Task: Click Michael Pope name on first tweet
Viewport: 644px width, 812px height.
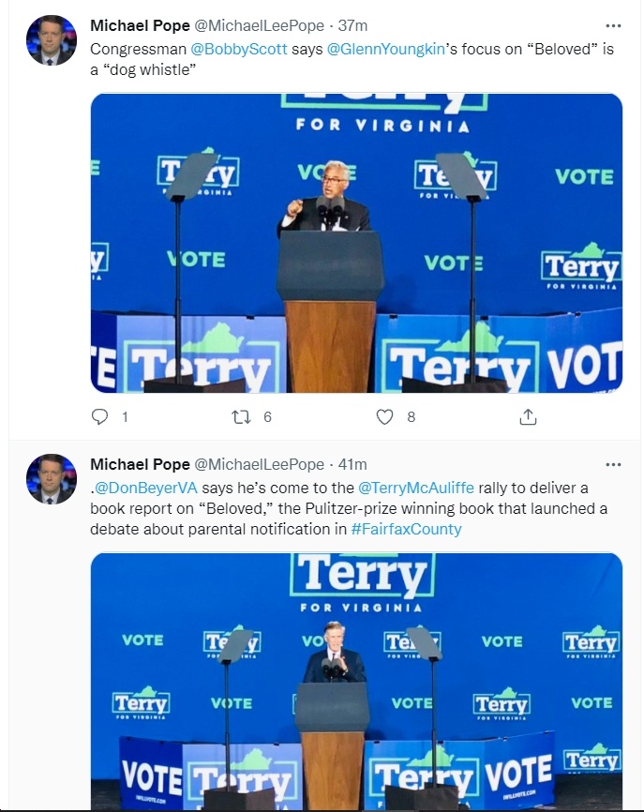Action: [x=140, y=25]
